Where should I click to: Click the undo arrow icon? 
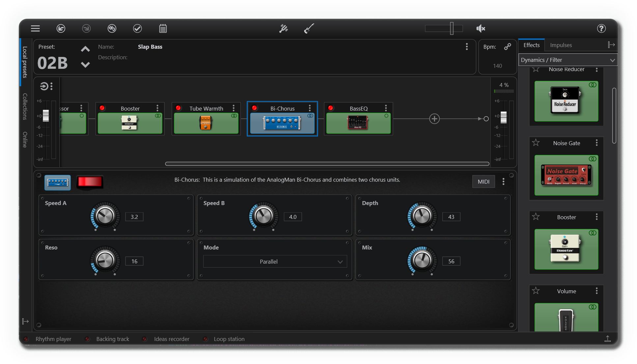[x=61, y=29]
